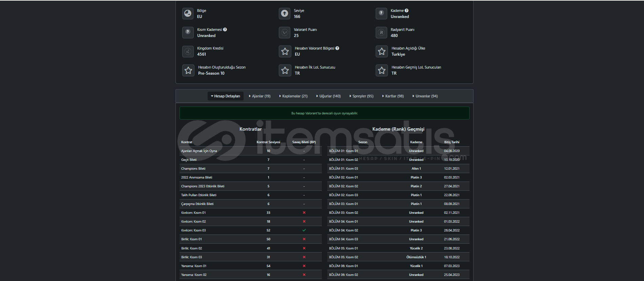Click the Radyanit Puanı icon
This screenshot has width=644, height=281.
[381, 33]
